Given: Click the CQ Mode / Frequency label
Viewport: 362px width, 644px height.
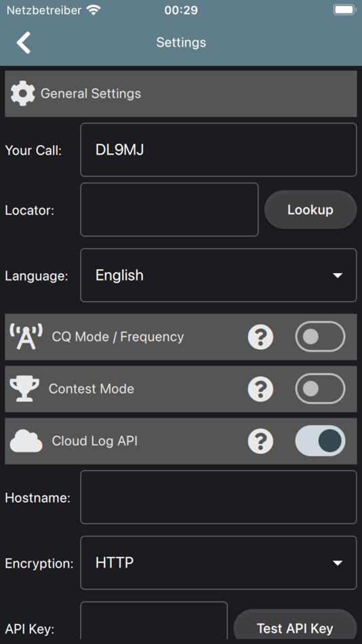Looking at the screenshot, I should coord(118,337).
